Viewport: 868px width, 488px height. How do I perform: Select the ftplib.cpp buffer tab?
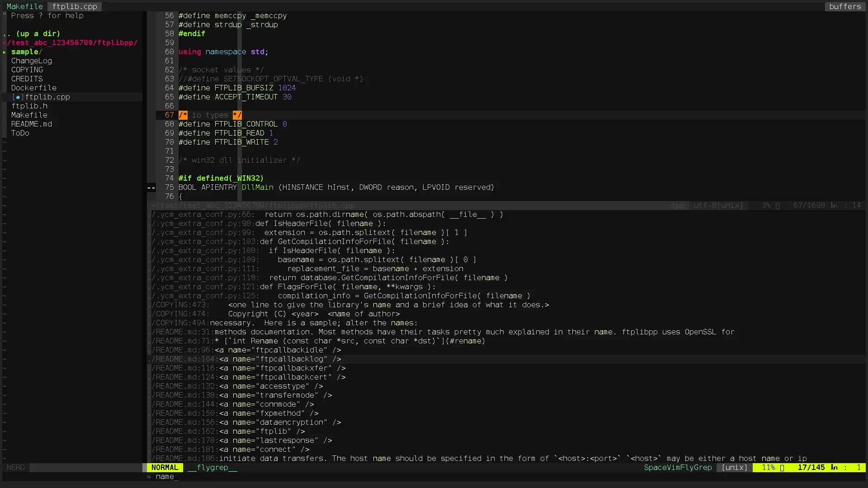coord(75,7)
